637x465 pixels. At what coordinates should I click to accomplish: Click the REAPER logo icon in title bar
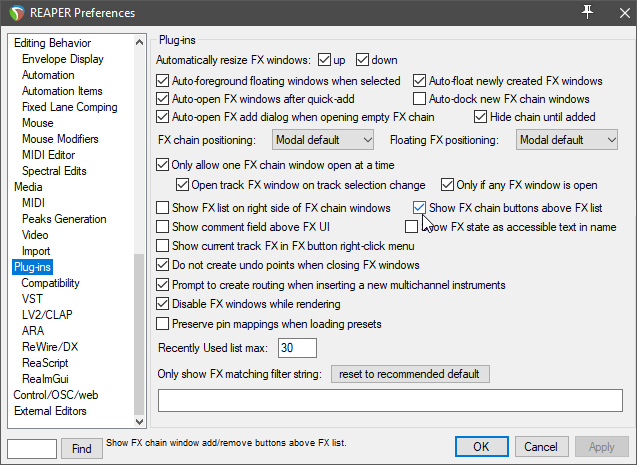[15, 13]
